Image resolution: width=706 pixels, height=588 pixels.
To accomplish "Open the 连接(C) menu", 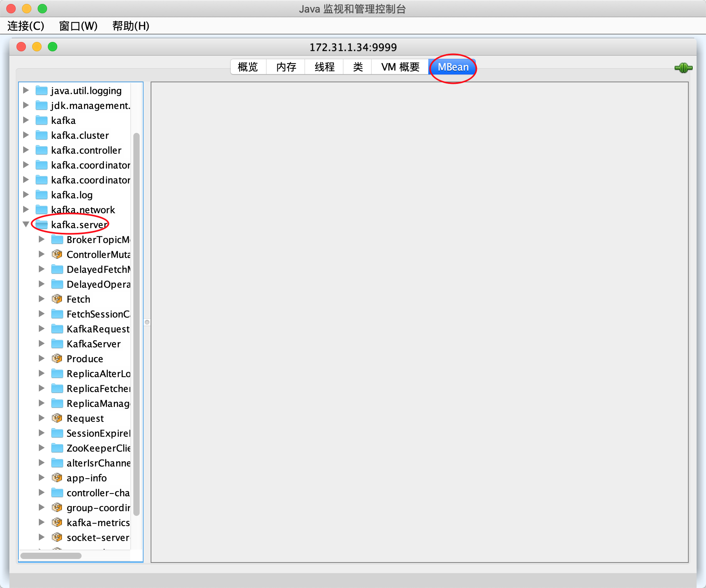I will (x=26, y=26).
